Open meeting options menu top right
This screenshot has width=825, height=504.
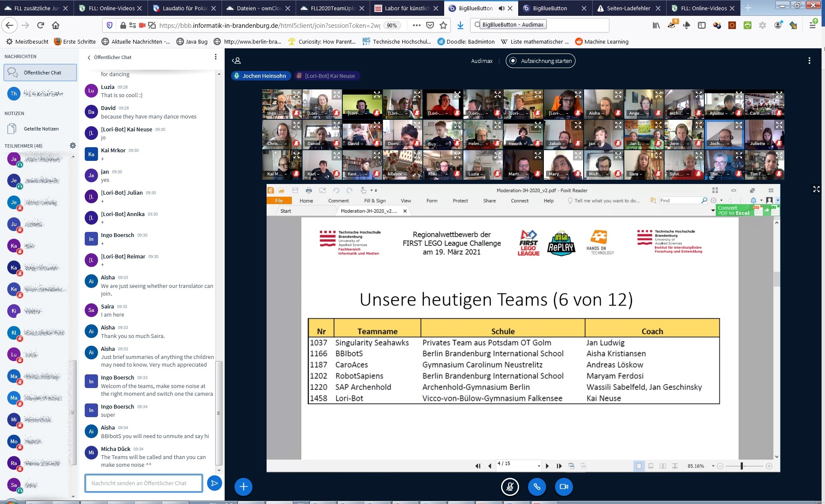tap(809, 61)
